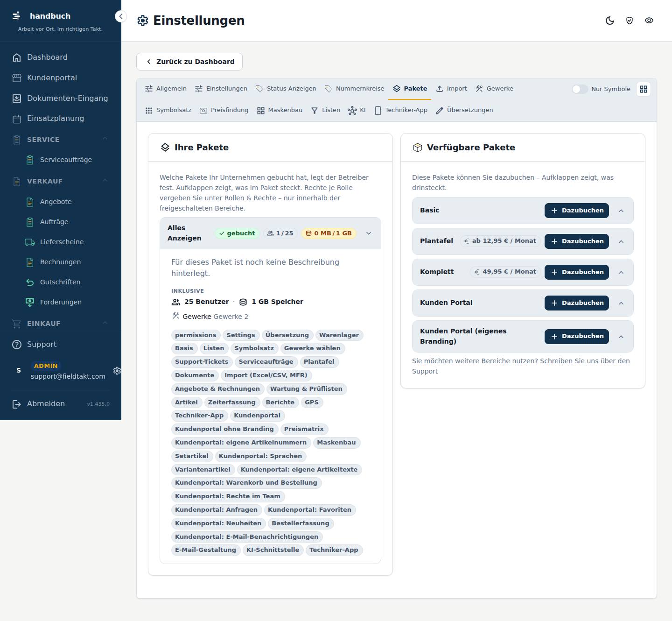Open the Nummernkreise tab
Viewport: 672px width, 621px height.
355,89
